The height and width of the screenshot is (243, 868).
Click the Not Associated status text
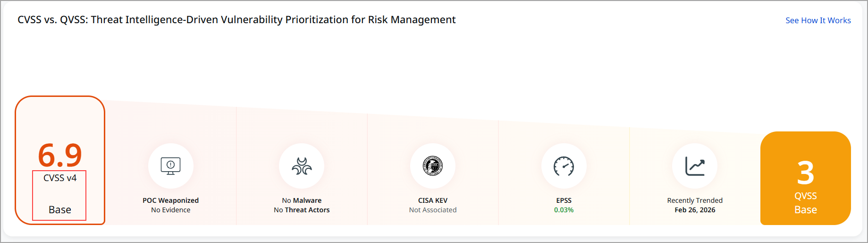(x=433, y=210)
